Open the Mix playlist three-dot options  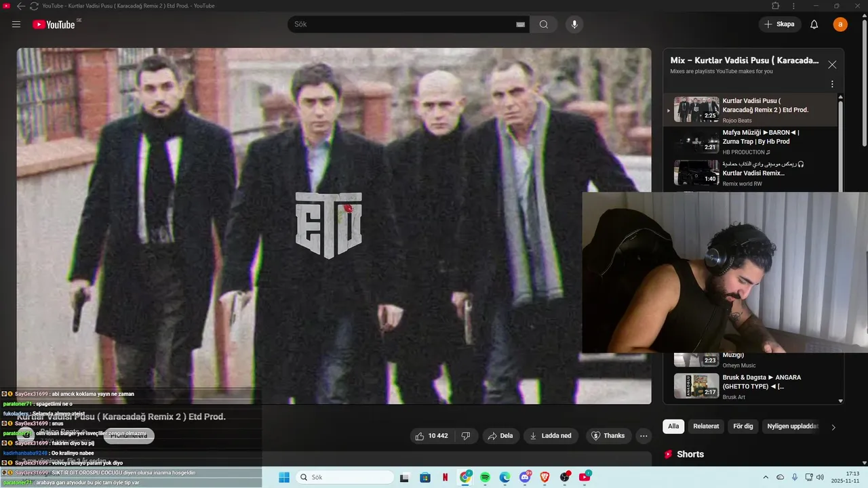point(832,85)
